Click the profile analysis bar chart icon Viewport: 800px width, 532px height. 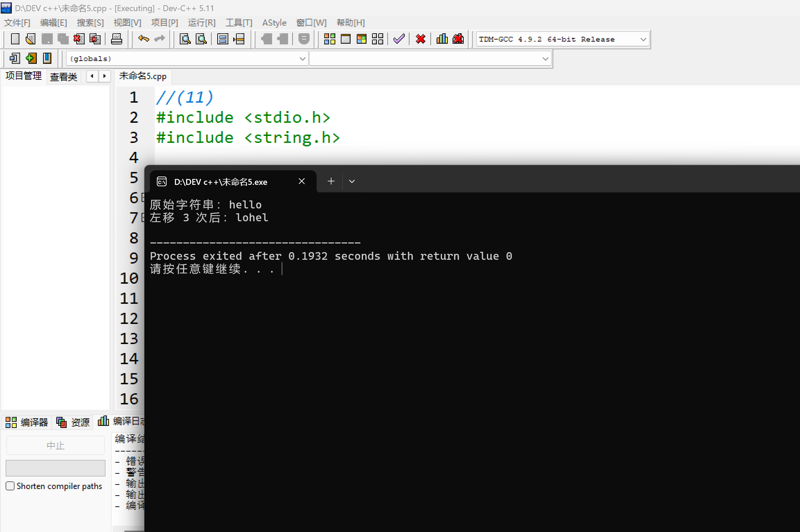pyautogui.click(x=442, y=39)
